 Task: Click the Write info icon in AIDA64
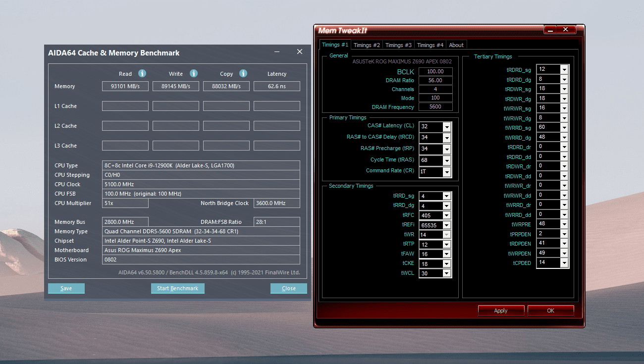pos(194,73)
